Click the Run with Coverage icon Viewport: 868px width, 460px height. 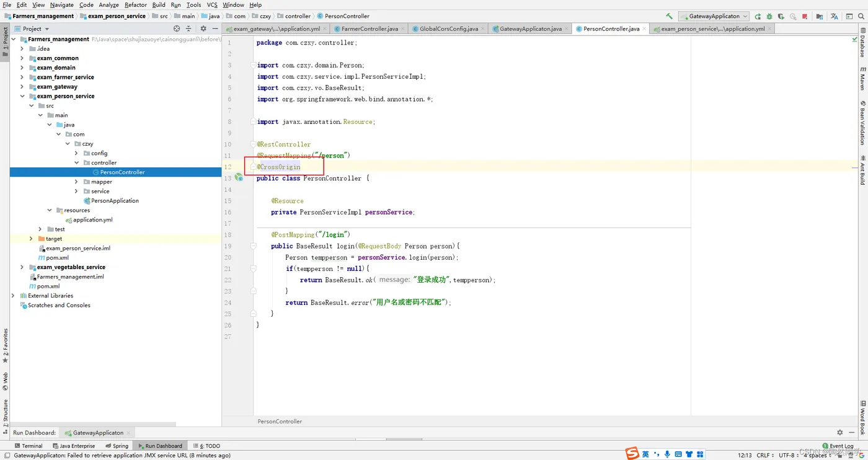[x=781, y=16]
